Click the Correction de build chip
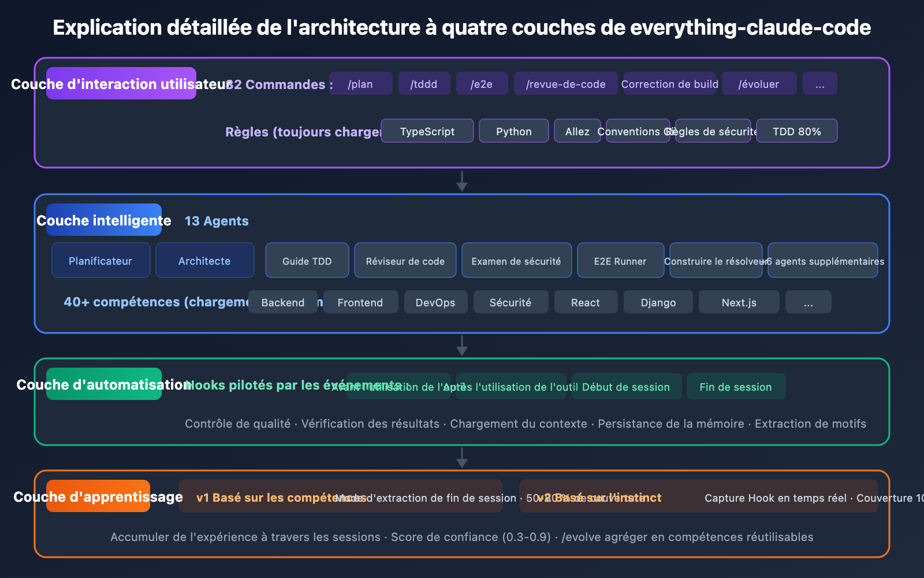This screenshot has width=924, height=578. point(669,83)
